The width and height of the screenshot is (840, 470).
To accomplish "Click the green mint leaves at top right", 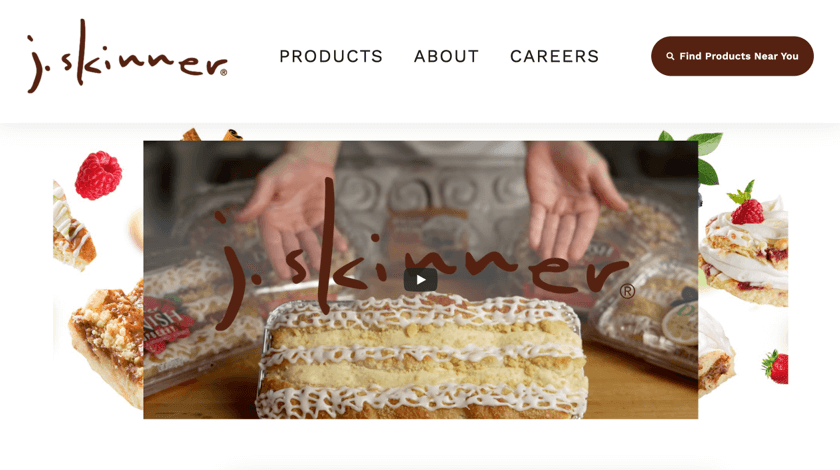I will tap(695, 155).
